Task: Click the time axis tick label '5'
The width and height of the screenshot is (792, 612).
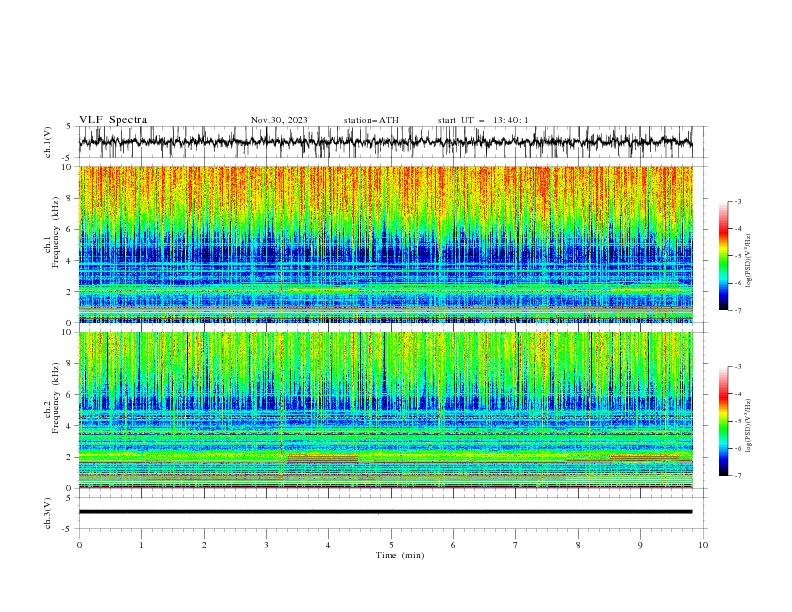Action: point(391,545)
